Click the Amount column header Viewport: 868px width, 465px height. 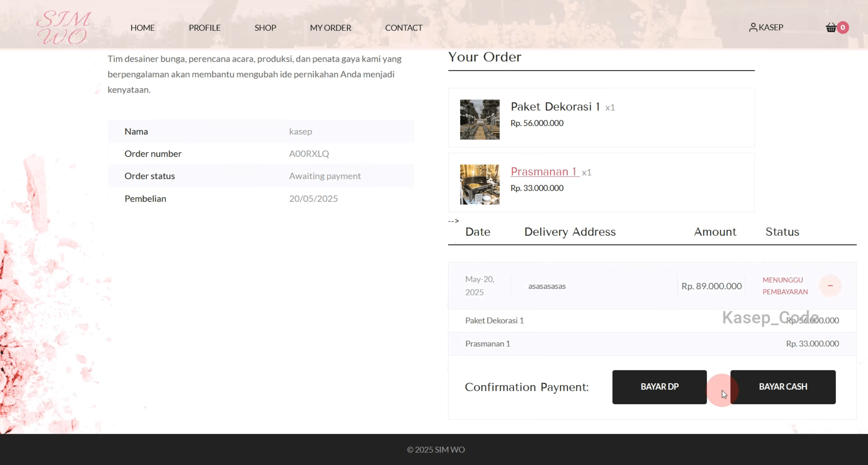[715, 232]
